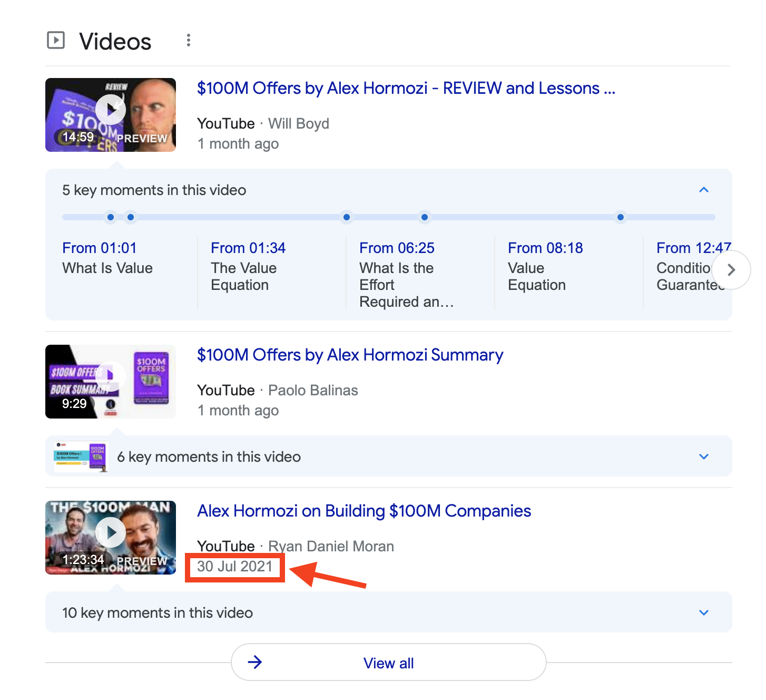766x700 pixels.
Task: Click the 01:34 timeline dot
Action: pyautogui.click(x=131, y=217)
